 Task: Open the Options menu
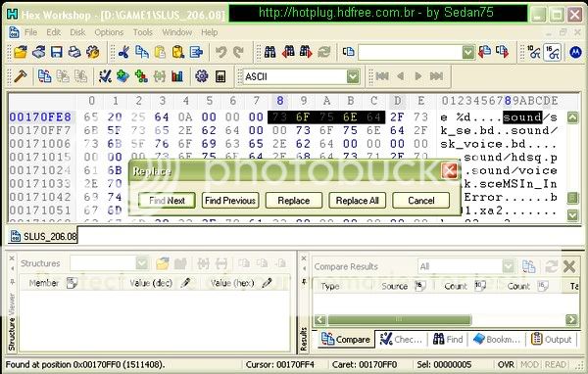coord(109,32)
